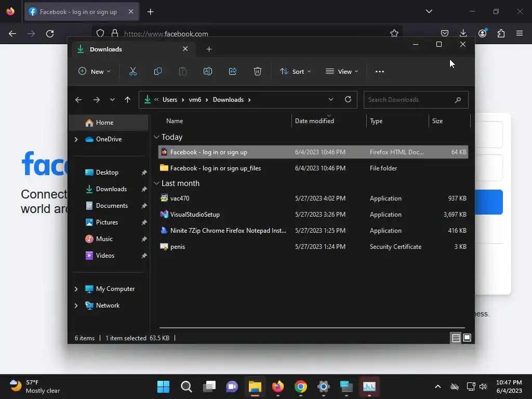Select the vac470 application file

click(x=313, y=198)
